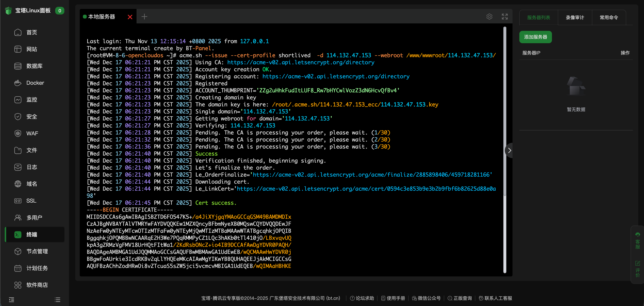Image resolution: width=644 pixels, height=306 pixels.
Task: Close the 本地服务器 terminal tab
Action: [x=130, y=17]
